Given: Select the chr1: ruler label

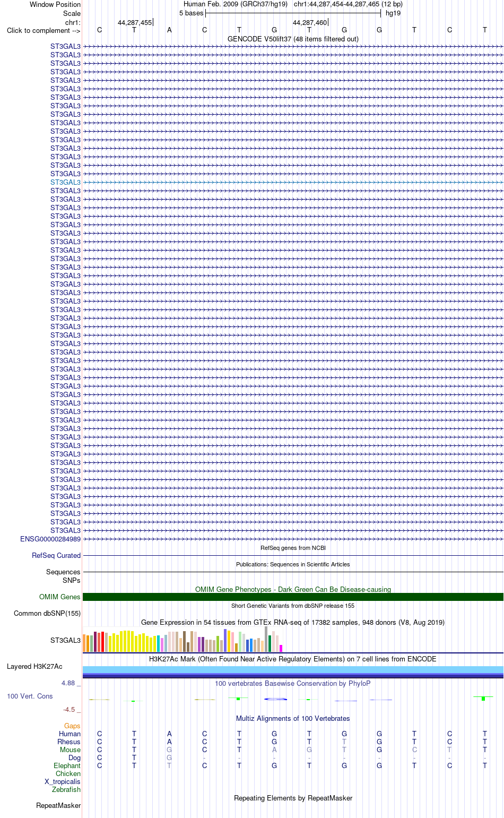Looking at the screenshot, I should pos(73,22).
